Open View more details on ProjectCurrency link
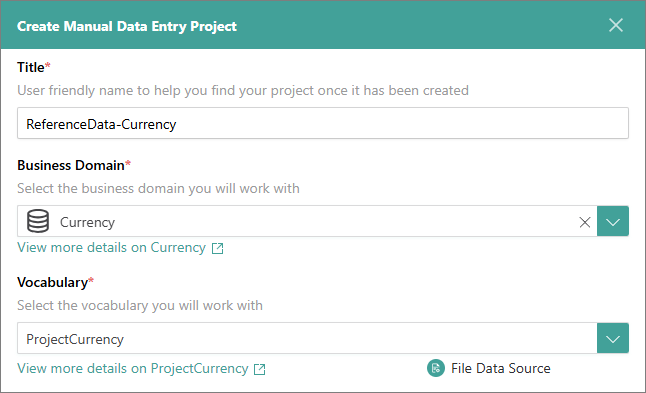This screenshot has height=393, width=646. pyautogui.click(x=133, y=368)
